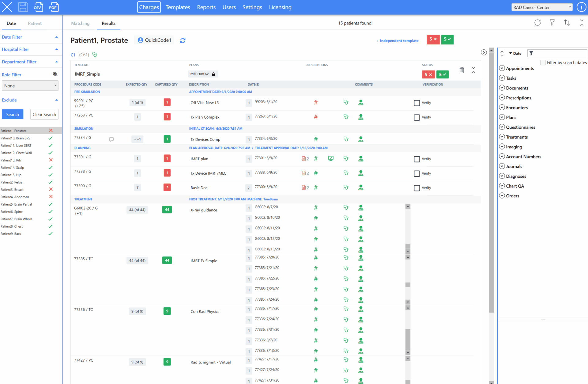The width and height of the screenshot is (588, 384).
Task: Open the Licensing menu
Action: coord(280,7)
